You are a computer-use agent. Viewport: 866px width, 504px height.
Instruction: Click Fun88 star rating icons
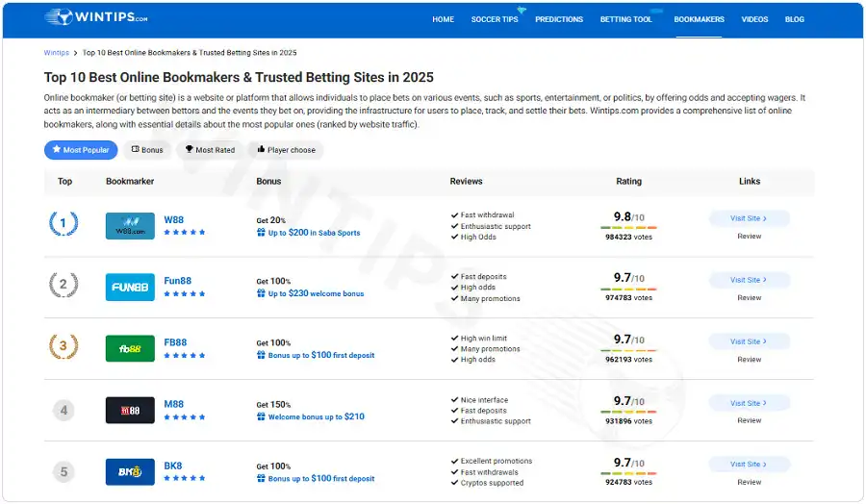click(x=185, y=293)
